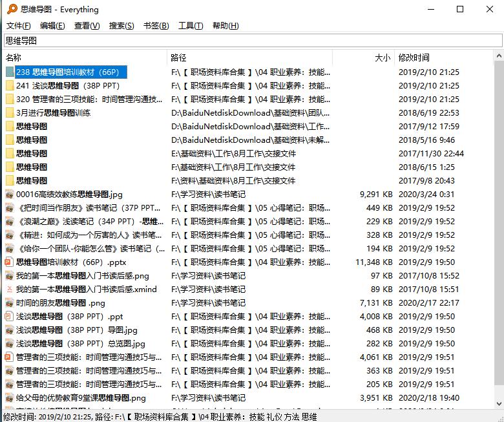This screenshot has height=422, width=504.
Task: Click presentation icon of 管理者的三项技能 4,061 KB file
Action: coord(9,357)
